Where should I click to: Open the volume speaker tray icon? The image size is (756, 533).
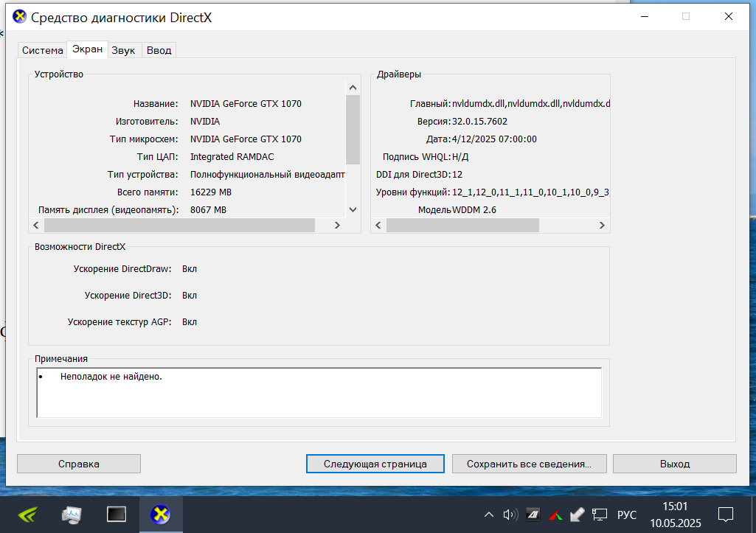coord(510,515)
